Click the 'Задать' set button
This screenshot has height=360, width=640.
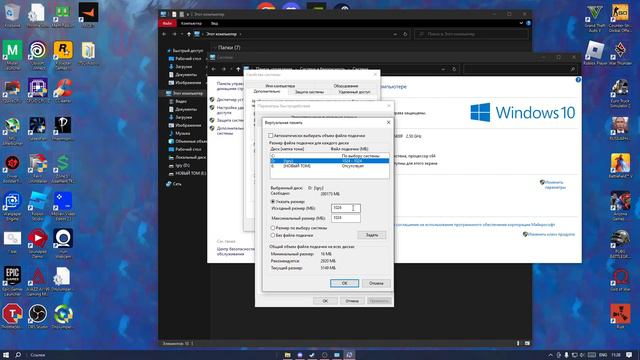point(371,235)
